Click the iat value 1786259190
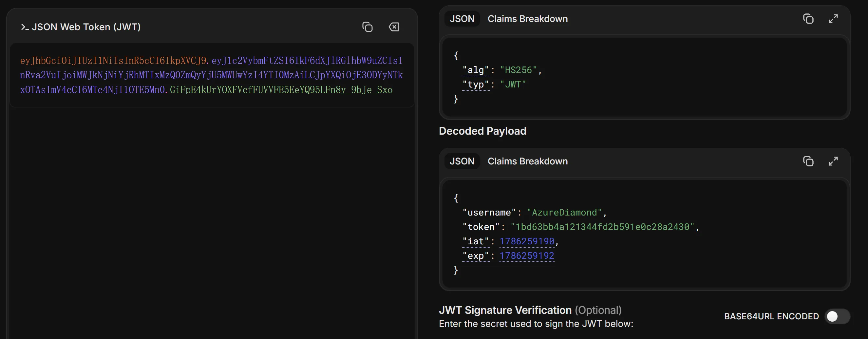 (527, 241)
